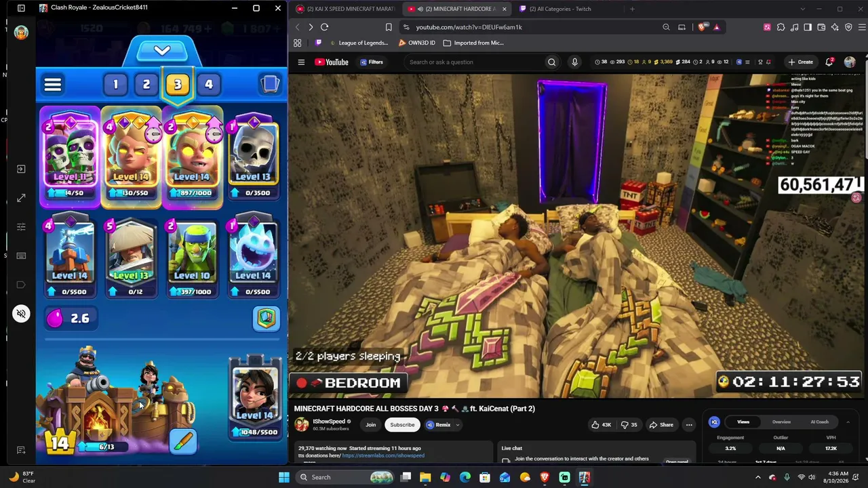Switch to deck slot 4

tap(209, 84)
